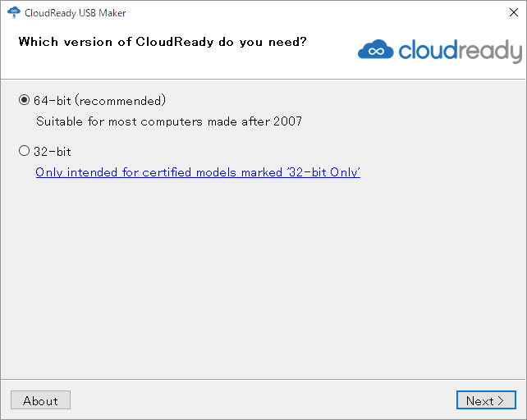
Task: Click the cloudready wordmark in the header
Action: [461, 51]
